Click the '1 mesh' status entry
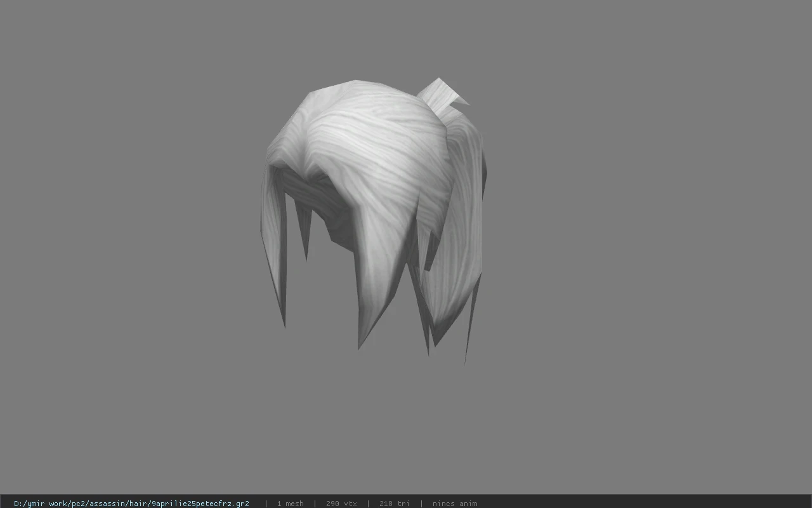Viewport: 812px width, 508px height. tap(290, 504)
